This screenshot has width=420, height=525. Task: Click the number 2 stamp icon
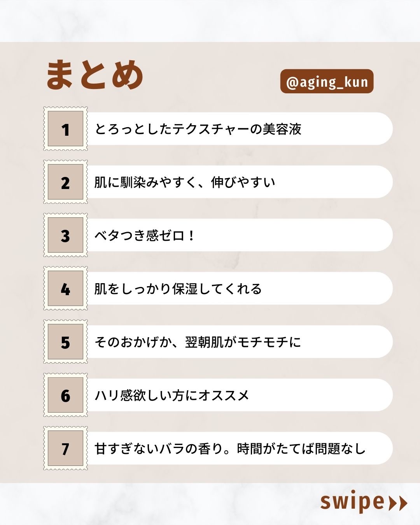point(65,182)
